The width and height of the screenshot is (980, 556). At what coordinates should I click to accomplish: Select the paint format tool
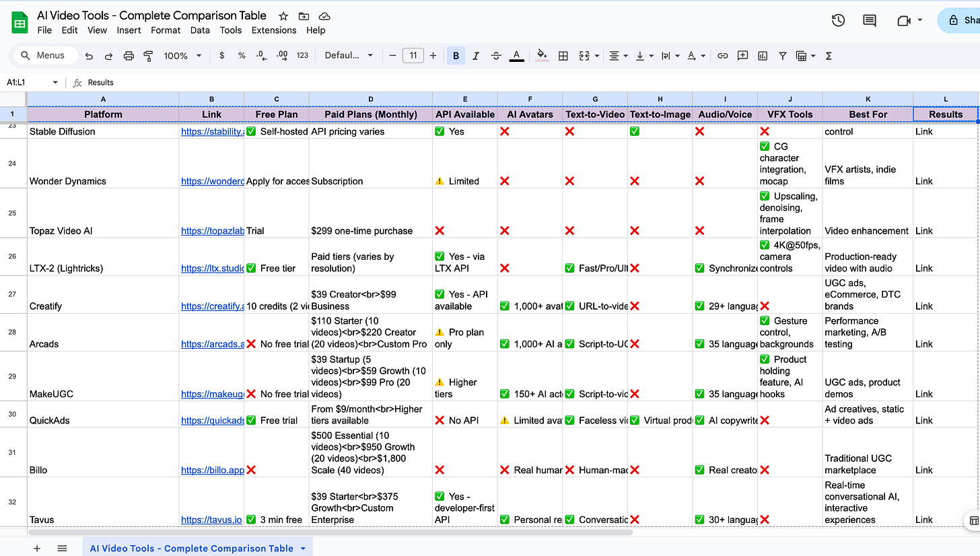148,55
